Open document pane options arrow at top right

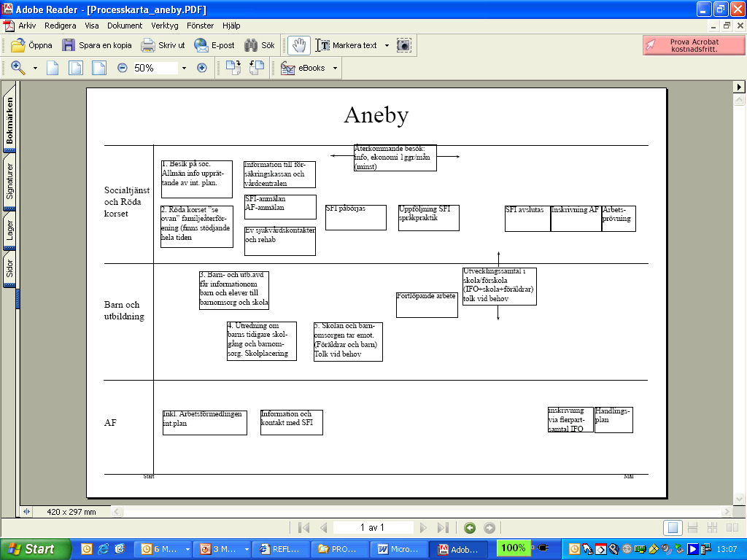[738, 87]
